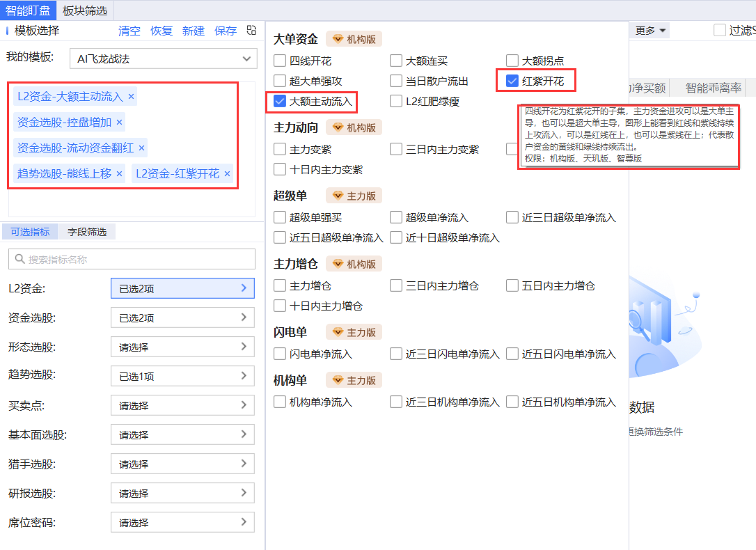Remove the L2资金-大额主动流入 tag
This screenshot has width=756, height=550.
click(131, 96)
